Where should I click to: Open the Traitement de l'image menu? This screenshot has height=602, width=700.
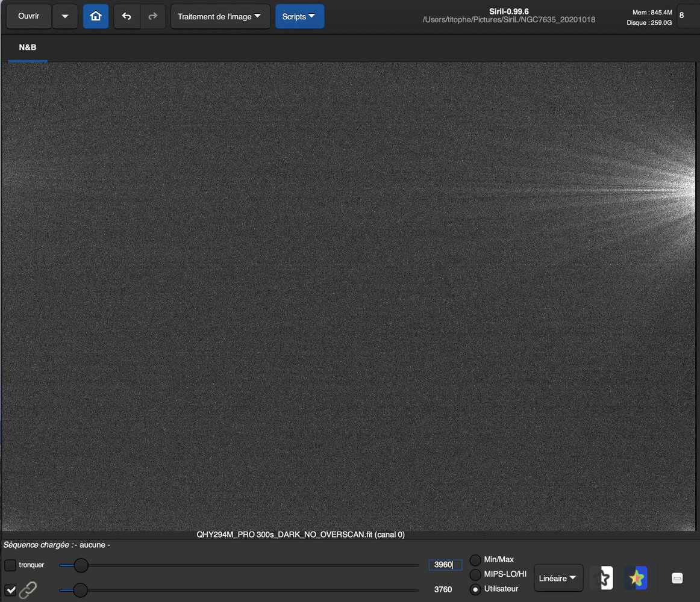(220, 16)
